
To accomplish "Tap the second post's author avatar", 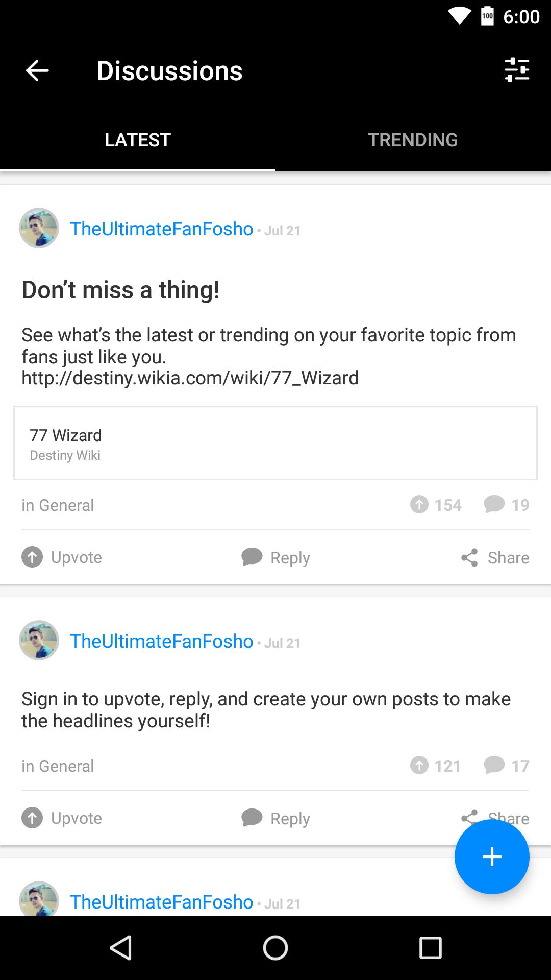I will click(39, 641).
